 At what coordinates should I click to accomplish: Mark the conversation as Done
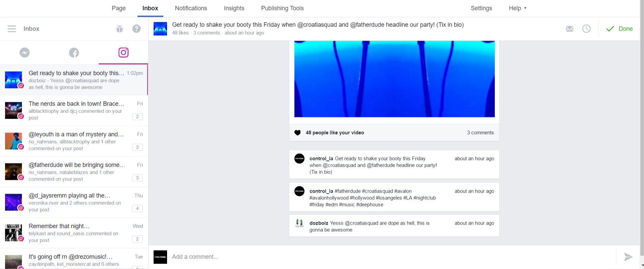619,29
